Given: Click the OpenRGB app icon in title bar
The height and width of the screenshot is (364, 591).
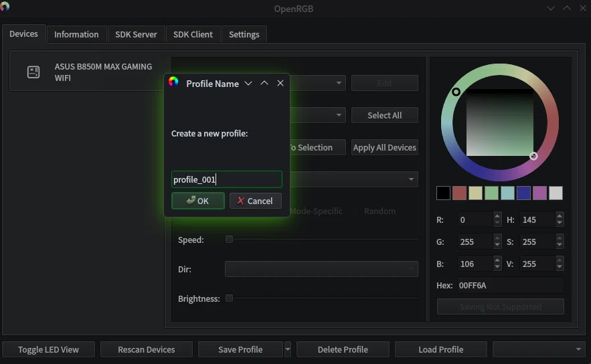Looking at the screenshot, I should pyautogui.click(x=4, y=7).
